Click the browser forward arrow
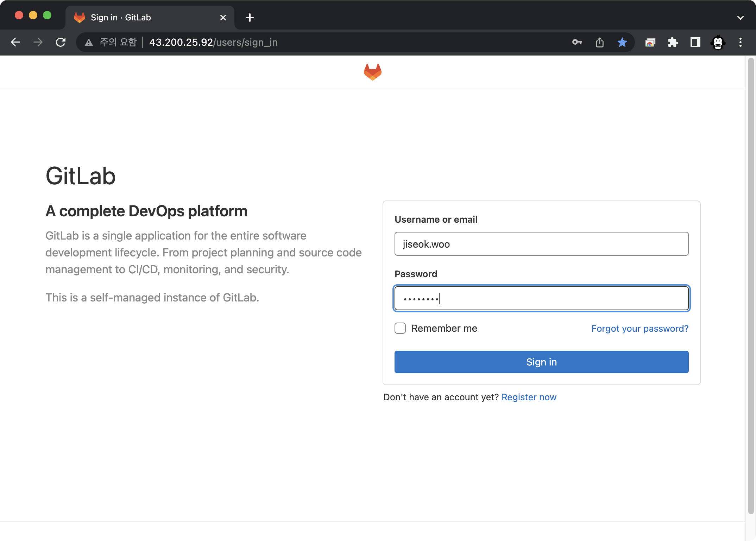756x541 pixels. [38, 42]
